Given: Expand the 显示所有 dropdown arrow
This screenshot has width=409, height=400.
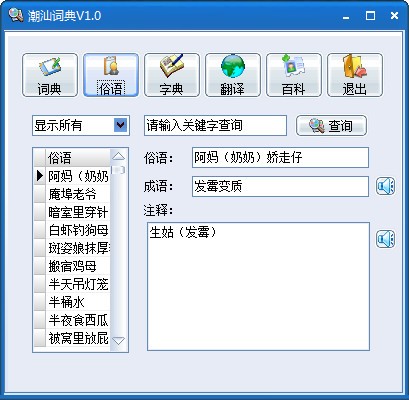Looking at the screenshot, I should pos(121,125).
